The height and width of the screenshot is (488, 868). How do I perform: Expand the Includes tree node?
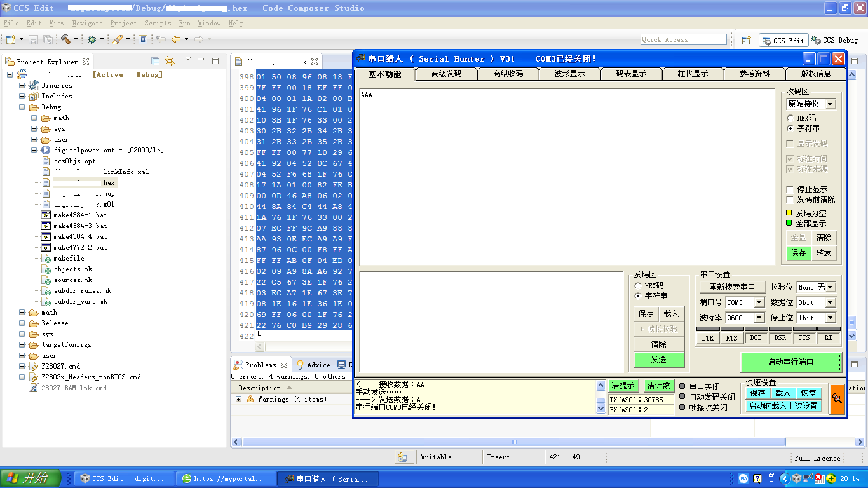(22, 96)
